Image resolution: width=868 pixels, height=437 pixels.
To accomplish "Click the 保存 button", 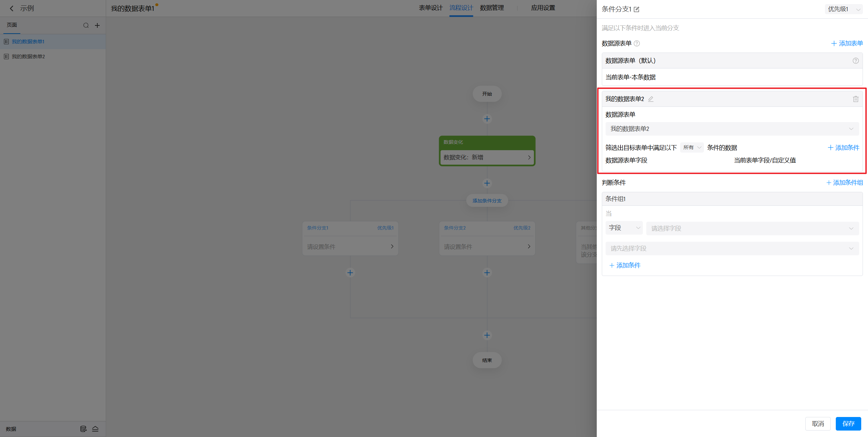I will (848, 424).
